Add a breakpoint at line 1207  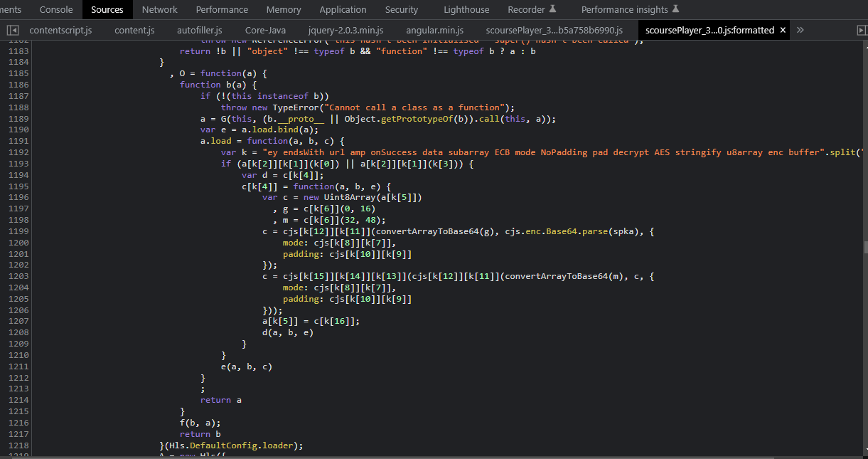click(18, 322)
